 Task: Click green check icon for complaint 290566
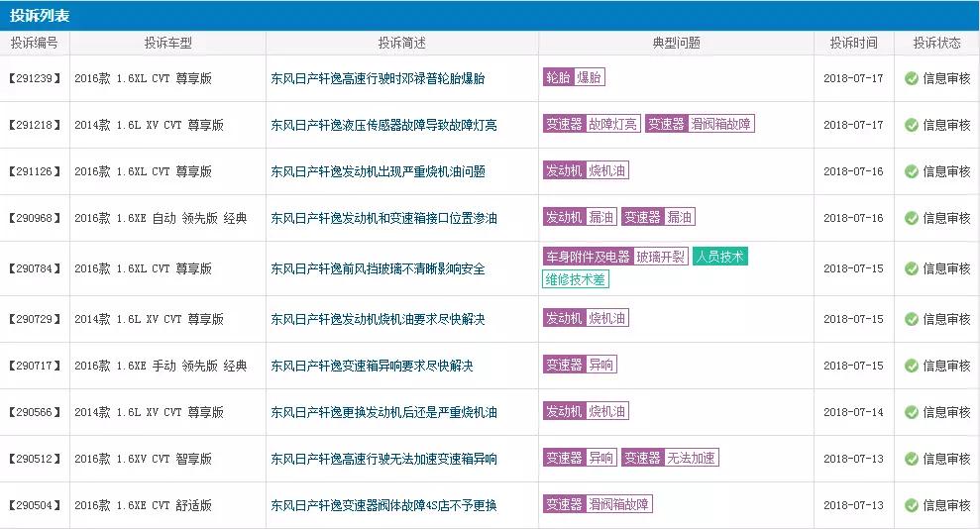912,412
